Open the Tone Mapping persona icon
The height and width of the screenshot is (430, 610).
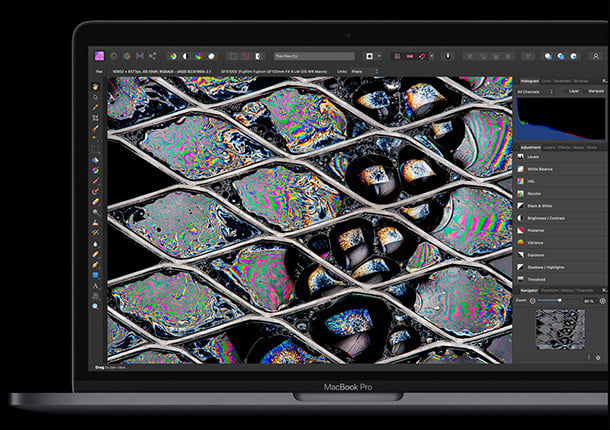[140, 56]
